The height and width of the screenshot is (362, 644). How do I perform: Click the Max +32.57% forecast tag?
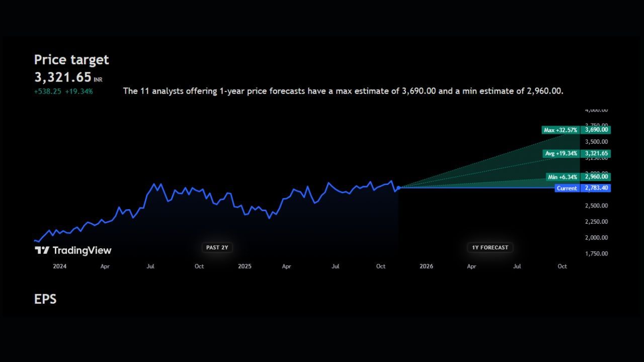pos(560,130)
